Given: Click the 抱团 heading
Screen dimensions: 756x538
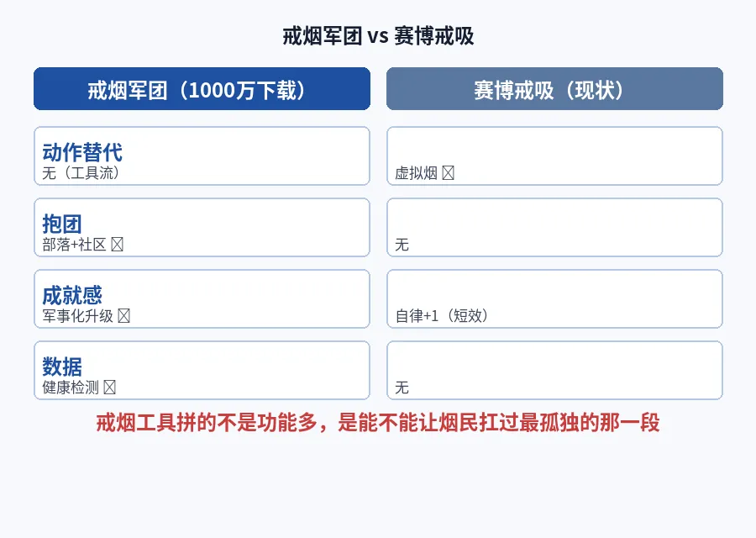Looking at the screenshot, I should pyautogui.click(x=62, y=224).
